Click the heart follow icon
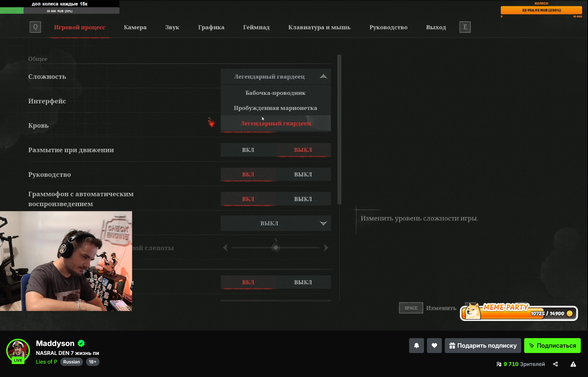 pyautogui.click(x=434, y=345)
